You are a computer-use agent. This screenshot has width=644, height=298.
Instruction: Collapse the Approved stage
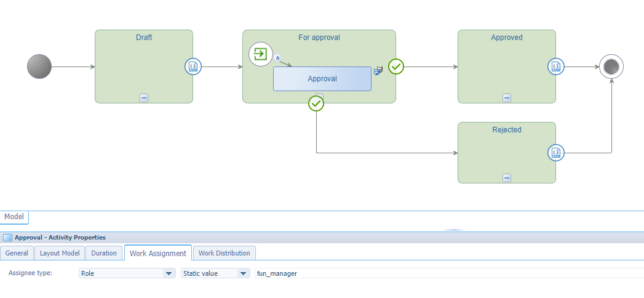(507, 98)
